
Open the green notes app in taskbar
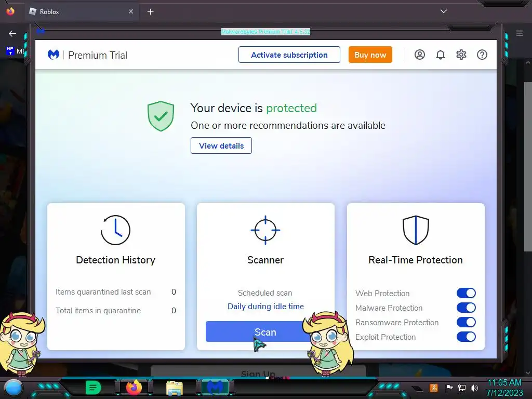(94, 388)
